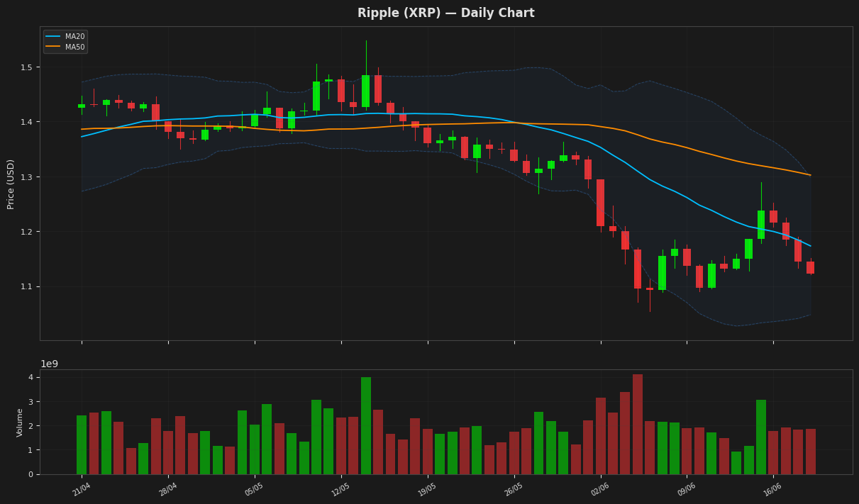Click the 1.5 price axis tick label
Screen dimensions: 859x504
[x=26, y=67]
